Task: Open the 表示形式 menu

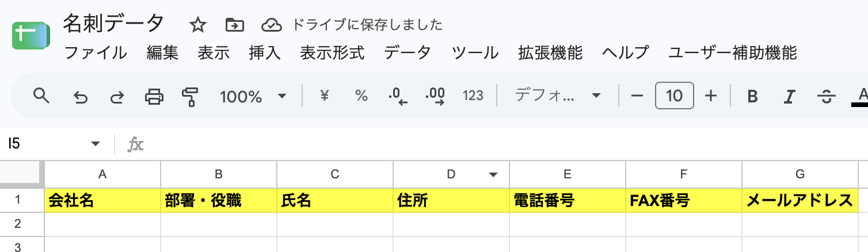Action: click(x=332, y=53)
